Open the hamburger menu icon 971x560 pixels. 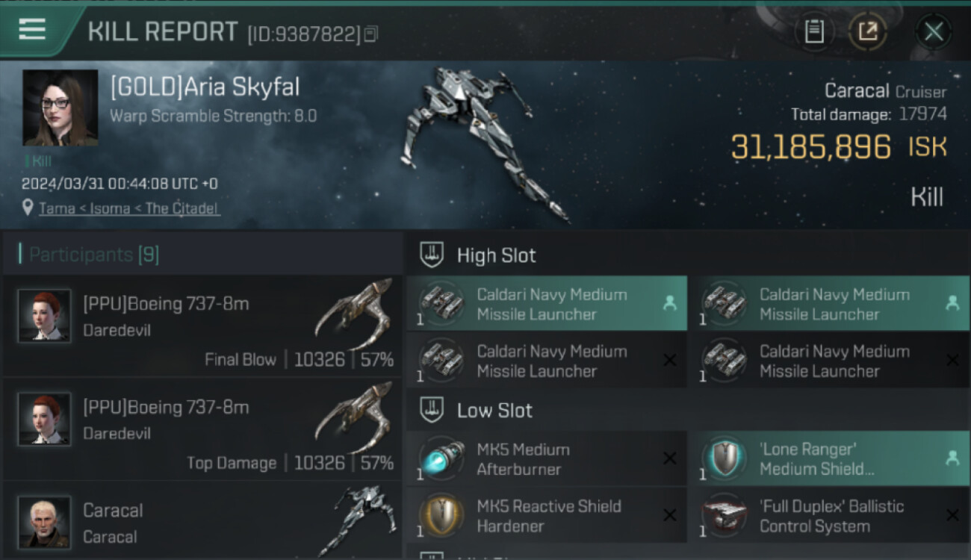coord(32,30)
